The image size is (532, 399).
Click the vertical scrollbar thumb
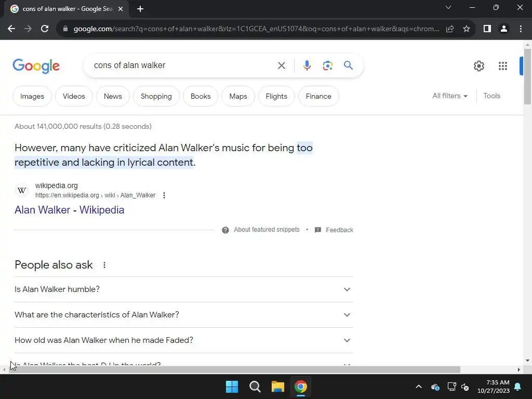pyautogui.click(x=527, y=76)
